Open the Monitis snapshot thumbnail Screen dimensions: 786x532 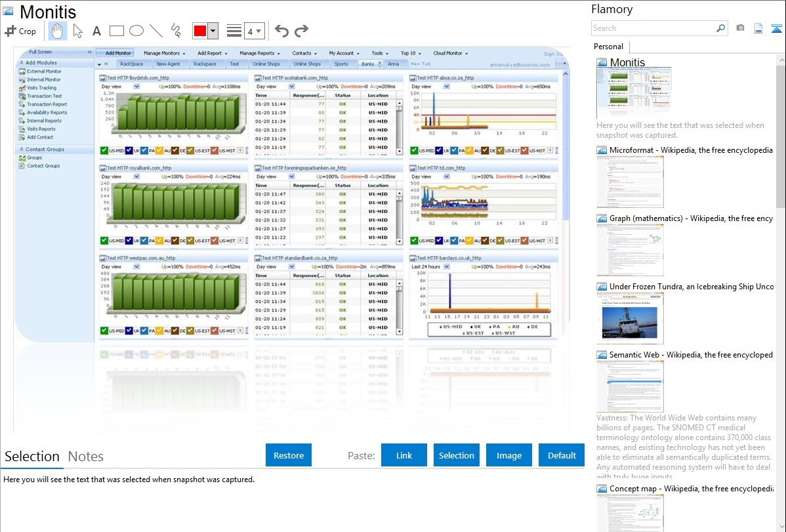click(x=634, y=92)
